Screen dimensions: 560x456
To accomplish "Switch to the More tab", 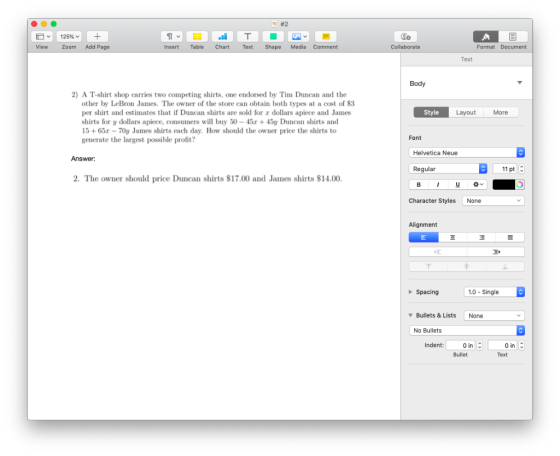I will 500,112.
